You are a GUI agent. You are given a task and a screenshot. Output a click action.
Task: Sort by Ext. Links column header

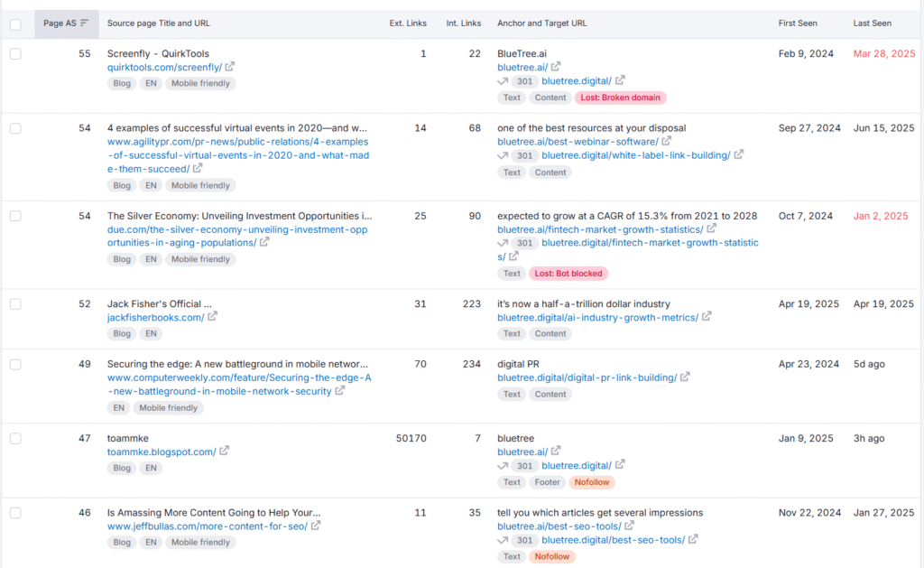point(408,23)
